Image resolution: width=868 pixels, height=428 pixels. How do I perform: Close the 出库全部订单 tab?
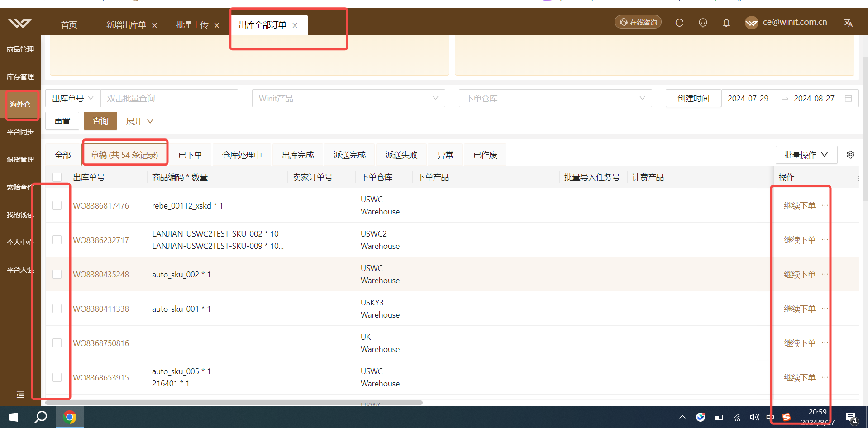(295, 25)
